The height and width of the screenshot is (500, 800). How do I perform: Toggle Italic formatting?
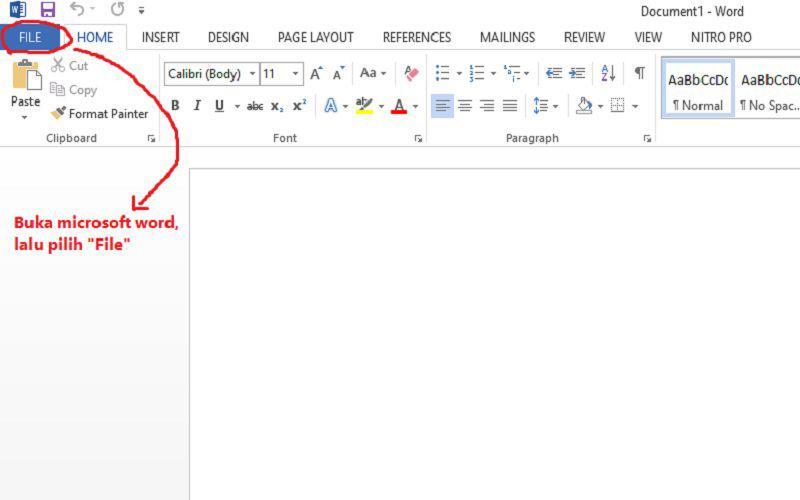(x=197, y=106)
